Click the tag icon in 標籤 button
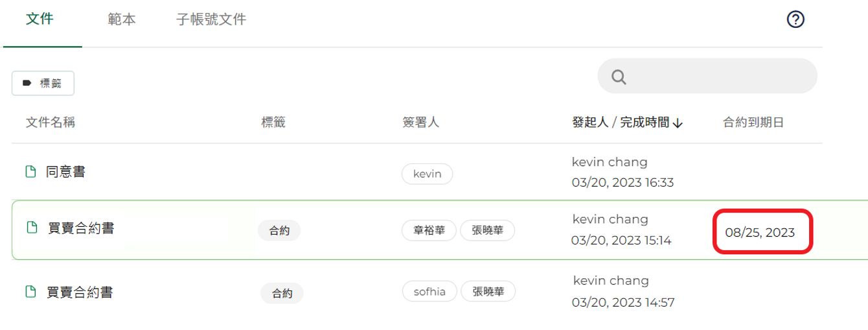The image size is (868, 330). click(27, 83)
